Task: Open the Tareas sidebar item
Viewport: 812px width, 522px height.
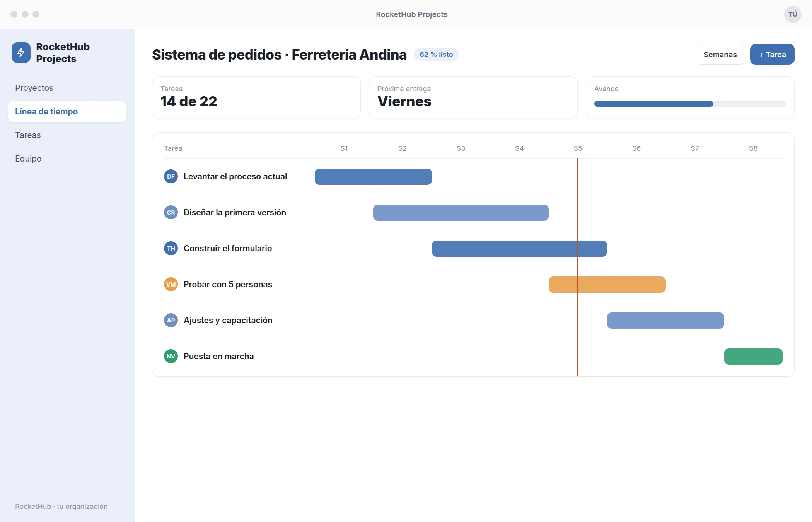Action: click(67, 135)
